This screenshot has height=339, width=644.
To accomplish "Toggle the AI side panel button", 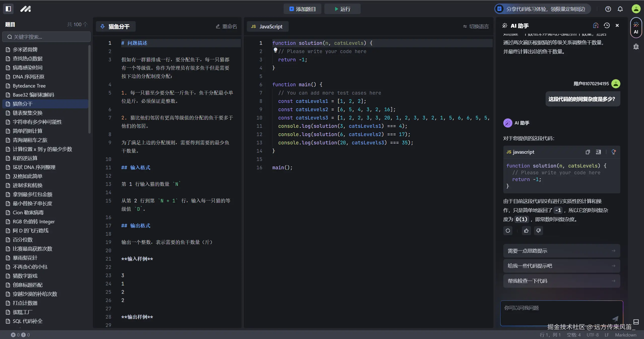I will 636,28.
